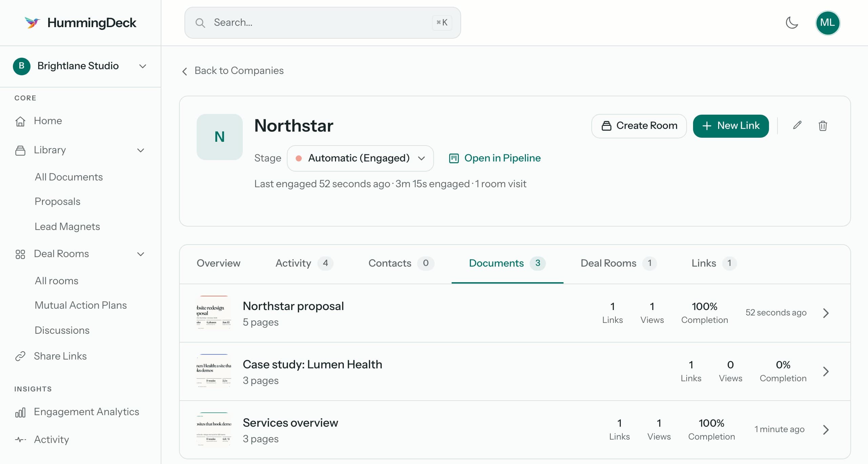Click the HummingDeck hummingbird logo
The height and width of the screenshot is (464, 868).
(x=32, y=23)
